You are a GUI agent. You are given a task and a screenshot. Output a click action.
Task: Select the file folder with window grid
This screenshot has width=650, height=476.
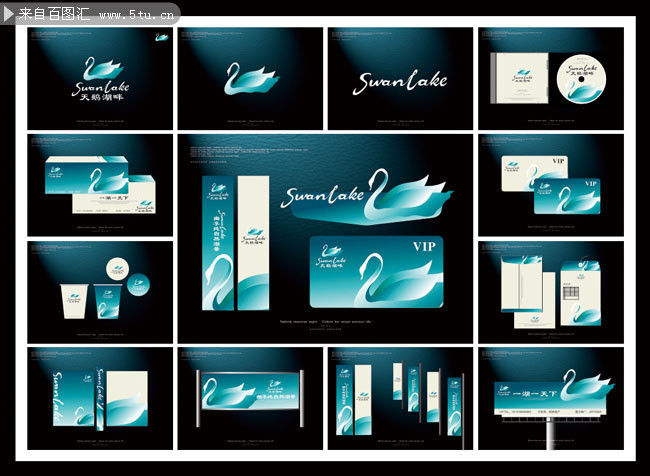pos(580,293)
